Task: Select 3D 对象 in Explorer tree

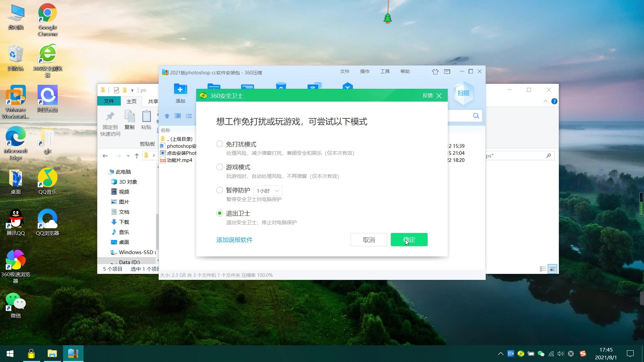Action: (x=124, y=182)
